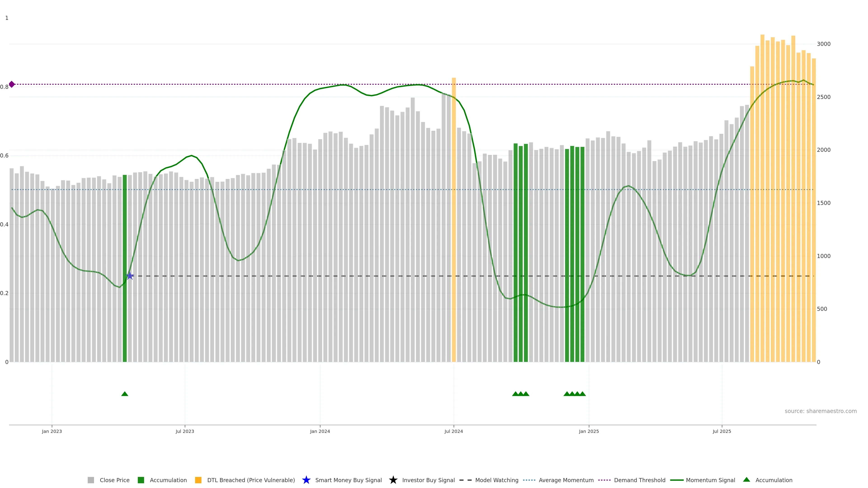Click the Jul 2024 x-axis label
The image size is (868, 488).
click(453, 431)
